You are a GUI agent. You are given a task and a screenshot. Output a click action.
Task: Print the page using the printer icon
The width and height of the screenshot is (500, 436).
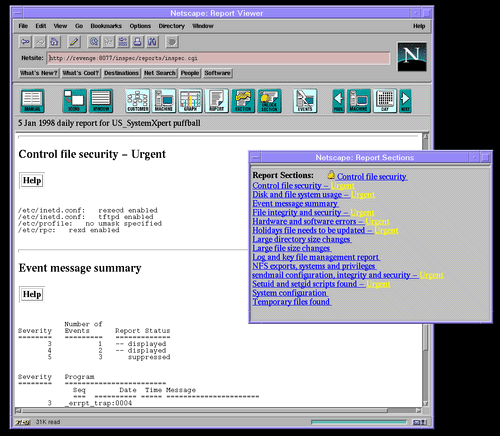137,42
